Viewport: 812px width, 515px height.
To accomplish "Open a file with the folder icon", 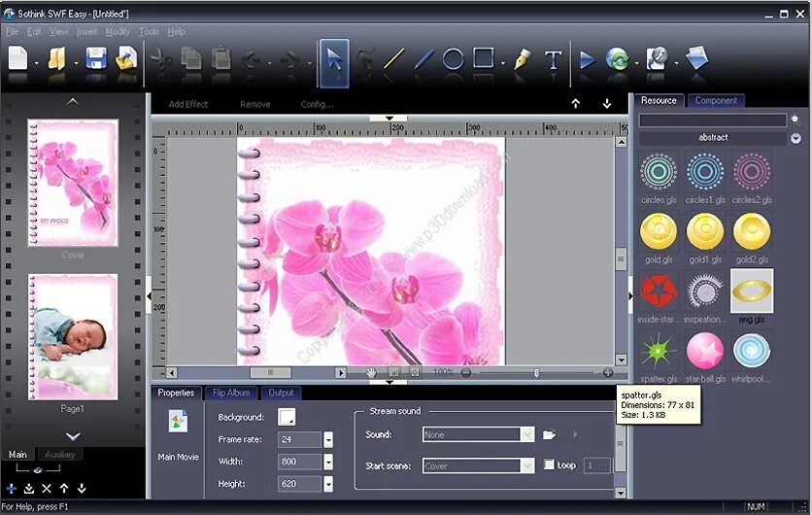I will coord(57,58).
